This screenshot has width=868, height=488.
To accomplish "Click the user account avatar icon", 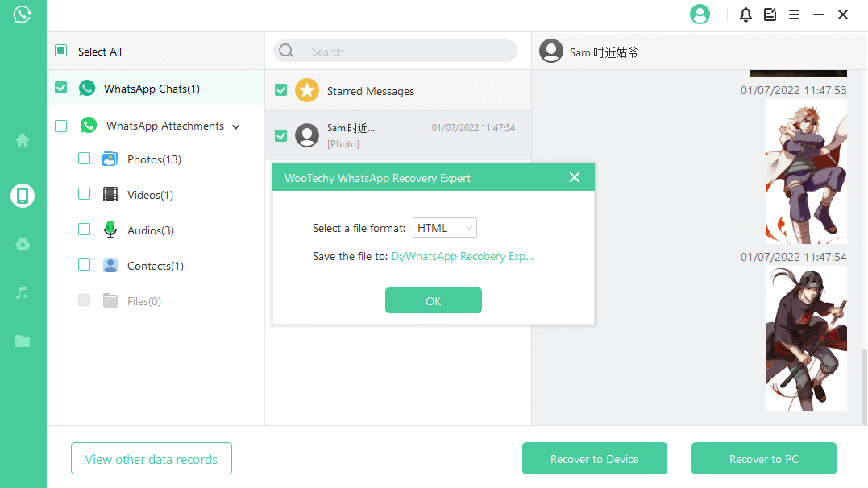I will (x=700, y=14).
